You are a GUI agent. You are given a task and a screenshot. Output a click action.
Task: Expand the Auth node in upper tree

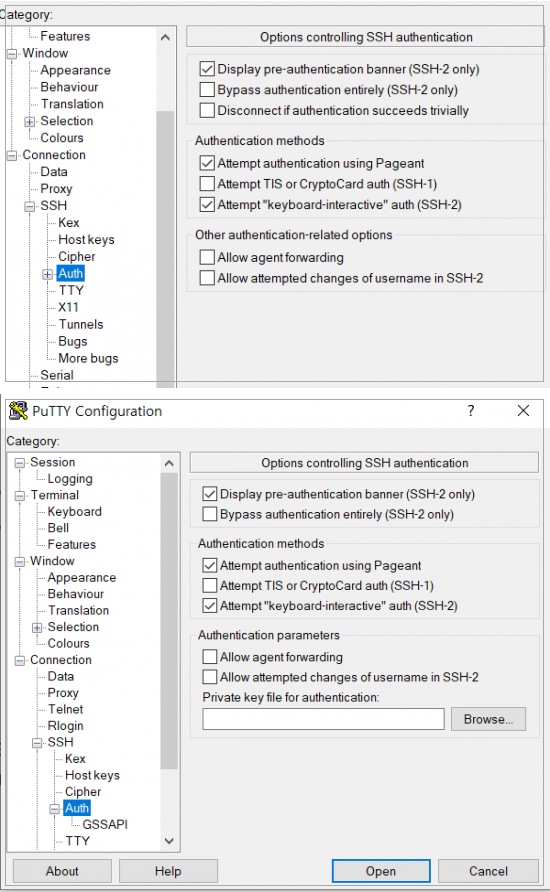(48, 275)
